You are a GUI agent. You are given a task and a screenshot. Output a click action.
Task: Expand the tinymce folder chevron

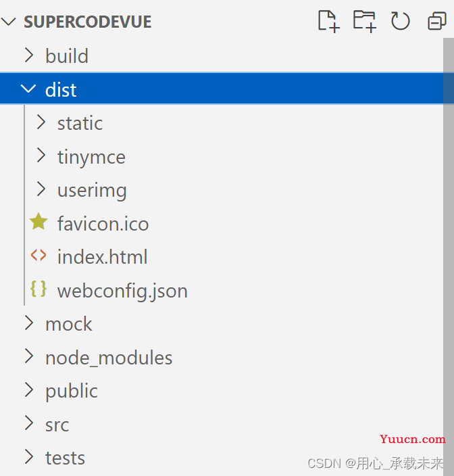tap(41, 156)
